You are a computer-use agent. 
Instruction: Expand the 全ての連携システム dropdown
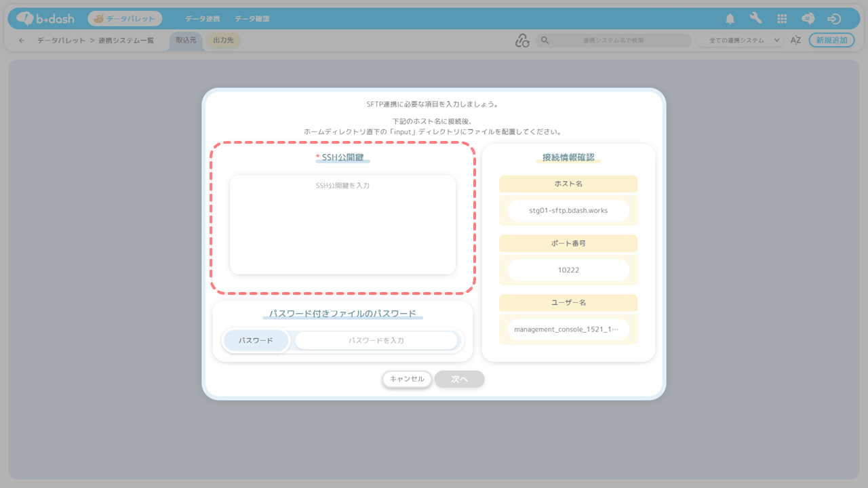coord(740,41)
